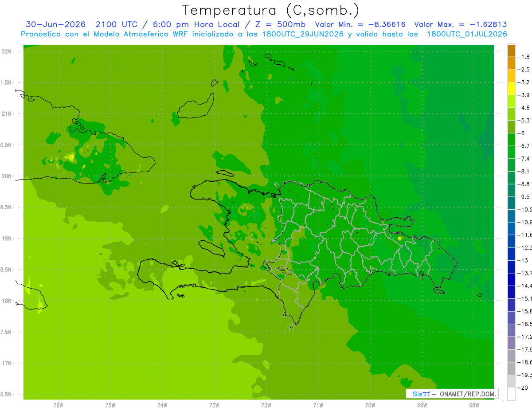Image resolution: width=532 pixels, height=411 pixels.
Task: Click the orange color bar segment between -1.8 and -2.5
Action: 511,63
